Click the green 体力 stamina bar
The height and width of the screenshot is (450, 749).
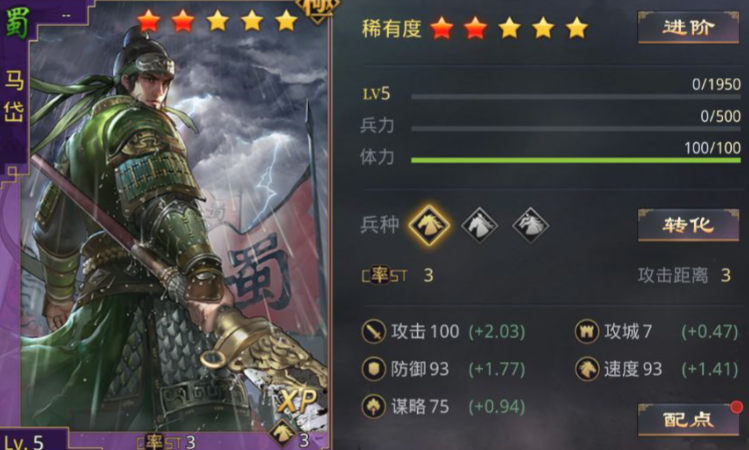576,161
